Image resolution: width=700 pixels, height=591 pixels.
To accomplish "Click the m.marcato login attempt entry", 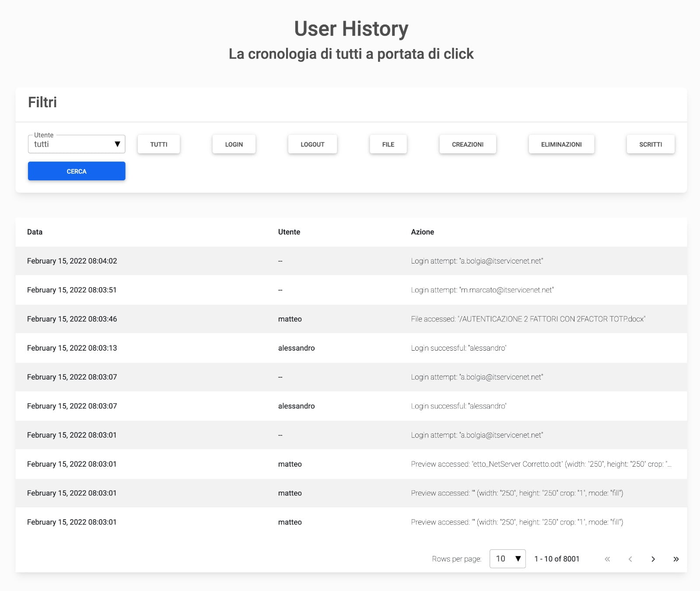I will (x=483, y=290).
